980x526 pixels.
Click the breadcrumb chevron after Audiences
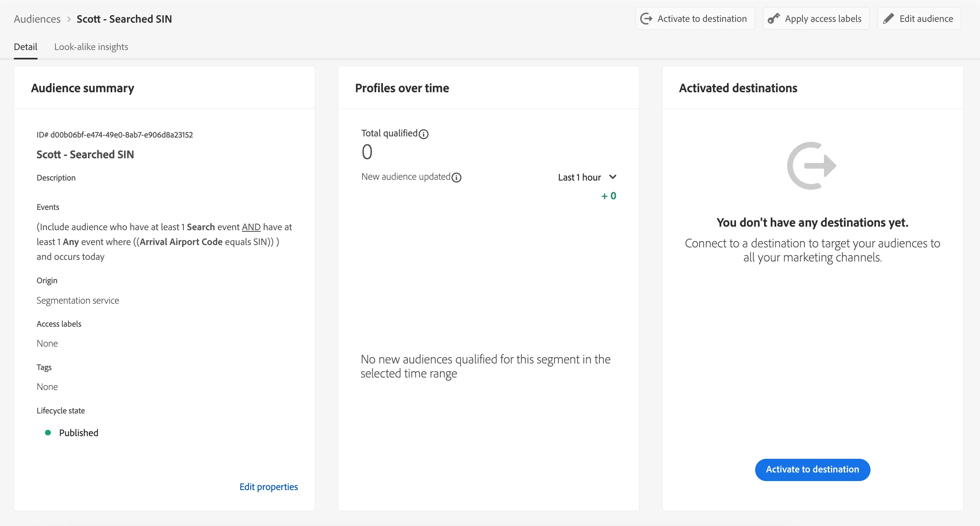tap(69, 19)
